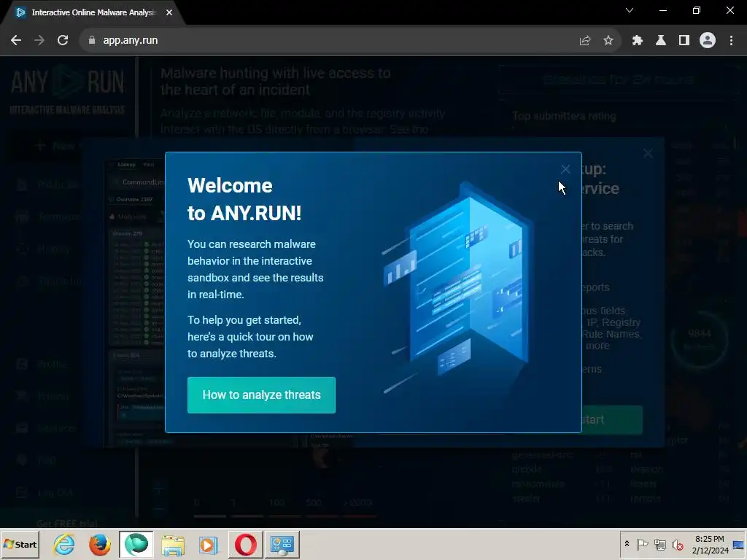View site information via the padlock icon
Viewport: 747px width, 560px height.
coord(92,41)
